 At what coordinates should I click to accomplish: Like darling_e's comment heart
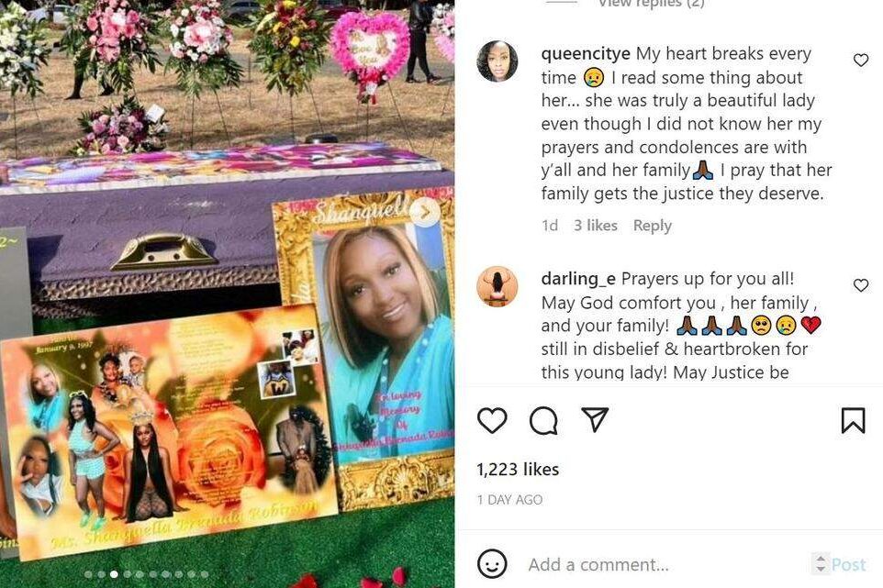pyautogui.click(x=860, y=285)
